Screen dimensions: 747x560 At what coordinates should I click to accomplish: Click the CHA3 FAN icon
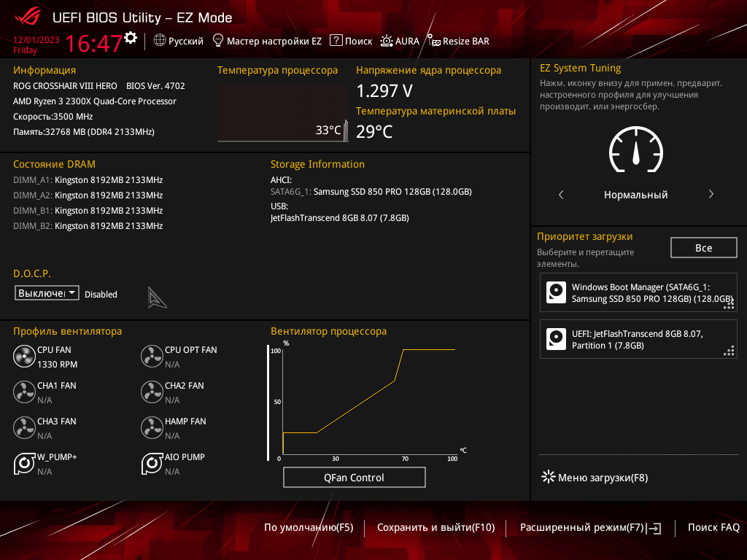[x=24, y=428]
